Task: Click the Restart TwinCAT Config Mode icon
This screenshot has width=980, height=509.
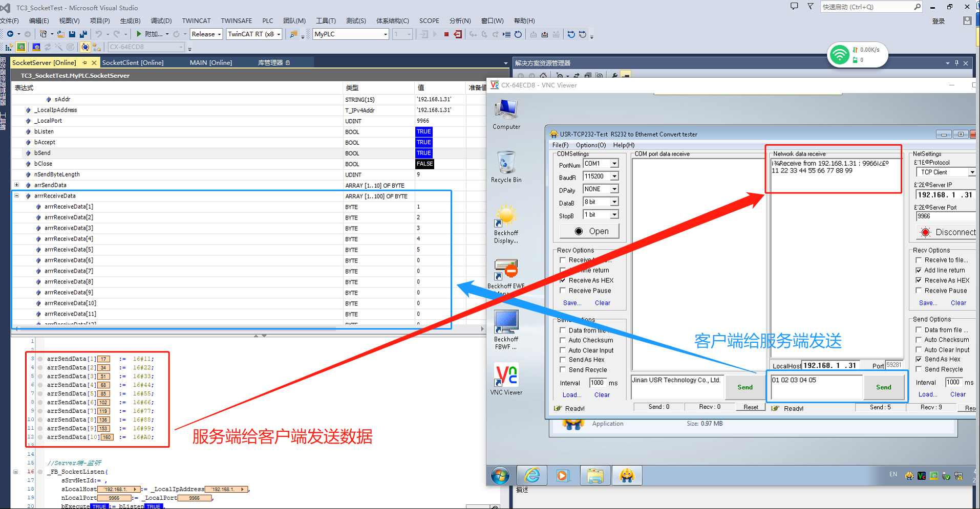Action: point(36,47)
